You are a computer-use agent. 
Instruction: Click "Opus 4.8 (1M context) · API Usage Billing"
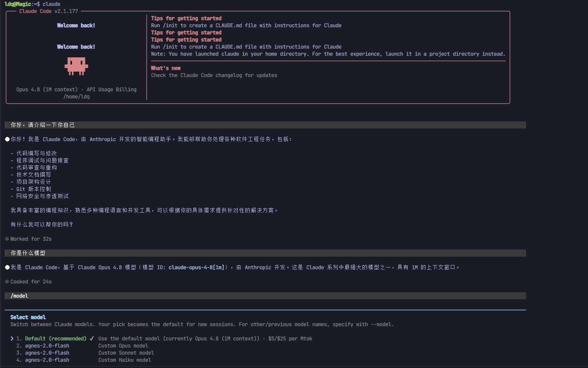[76, 90]
